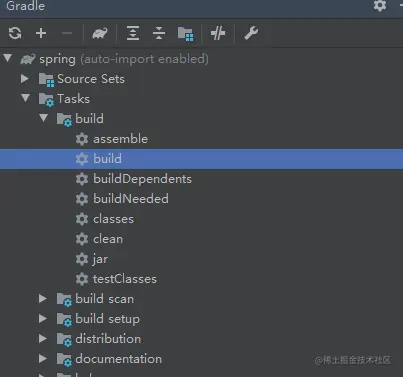
Task: Click the documentation folder icon
Action: click(x=64, y=360)
